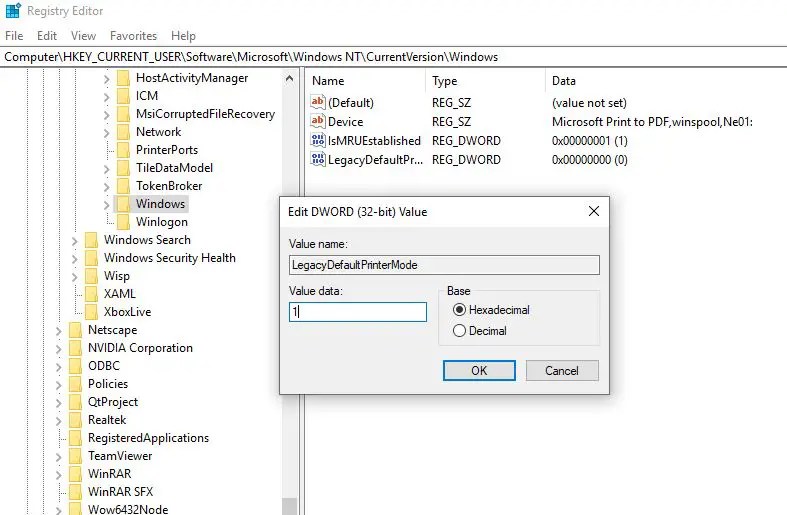
Task: Click the DWORD icon of LegacyDefaultPr... value
Action: (317, 160)
